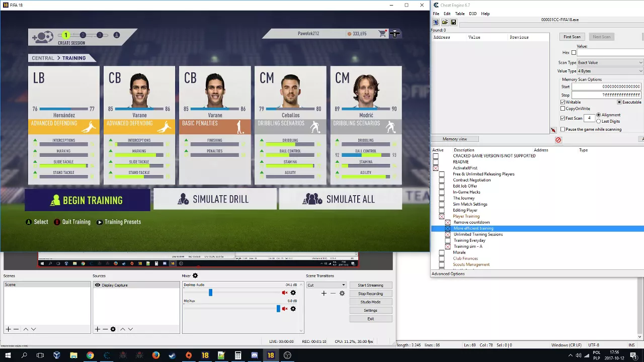Open Cheat Engine File menu
This screenshot has height=362, width=644.
436,14
